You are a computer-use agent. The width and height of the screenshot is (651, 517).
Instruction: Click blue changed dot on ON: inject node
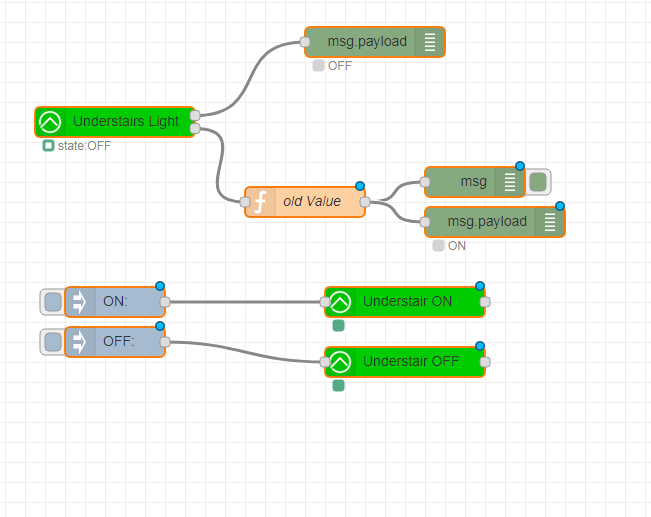(x=160, y=286)
